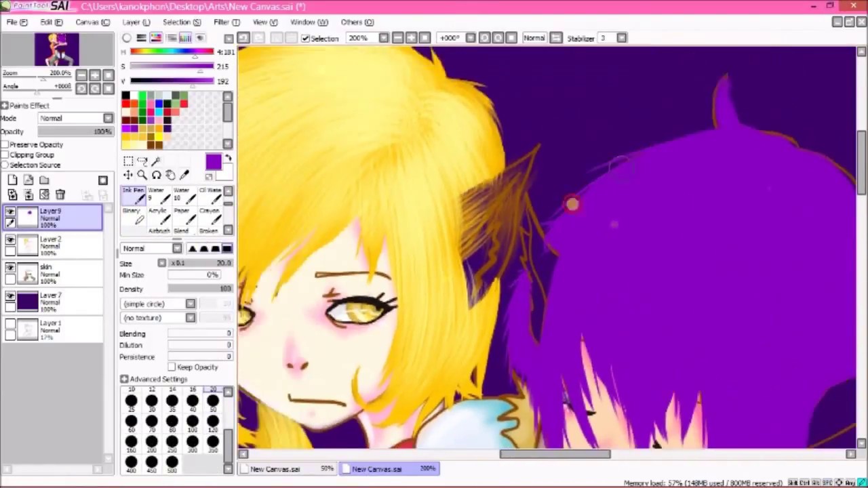Click the Undo button in toolbar

click(x=243, y=38)
